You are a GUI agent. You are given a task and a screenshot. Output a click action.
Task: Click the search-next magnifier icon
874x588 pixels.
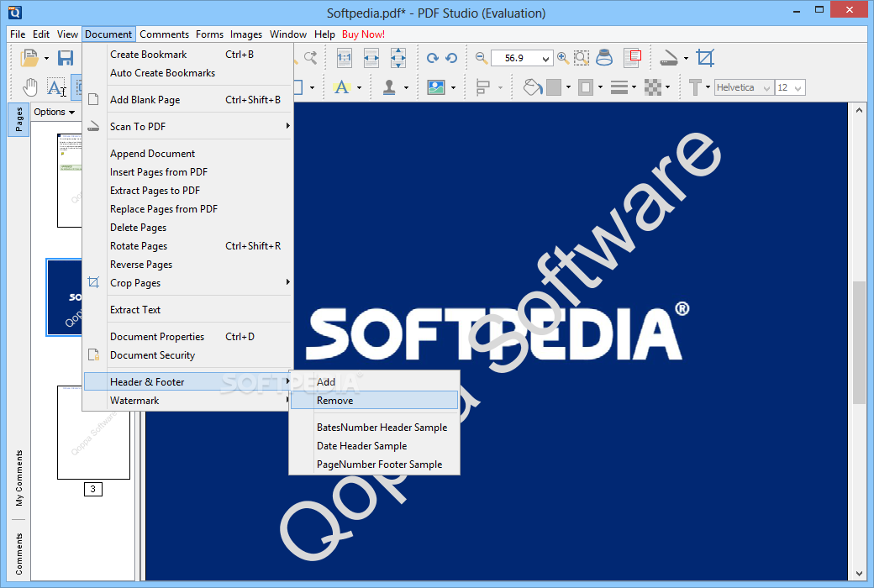tap(310, 58)
